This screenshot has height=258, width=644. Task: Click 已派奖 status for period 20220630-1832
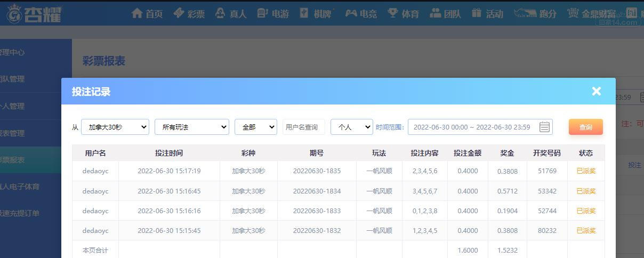[x=586, y=231]
